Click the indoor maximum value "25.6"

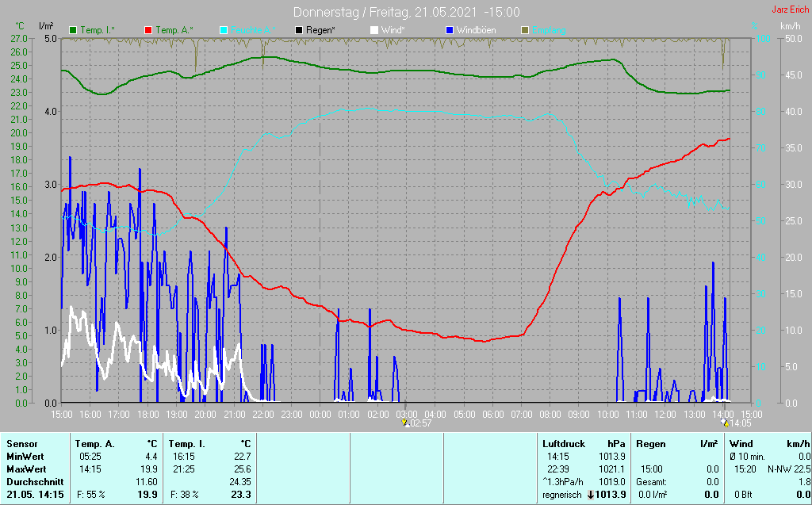coord(243,469)
